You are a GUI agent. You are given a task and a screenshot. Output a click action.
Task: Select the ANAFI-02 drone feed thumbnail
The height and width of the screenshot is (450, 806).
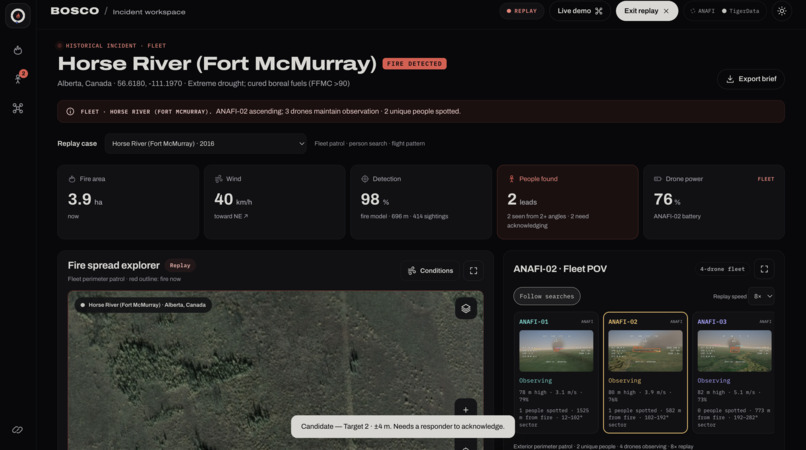pyautogui.click(x=645, y=351)
